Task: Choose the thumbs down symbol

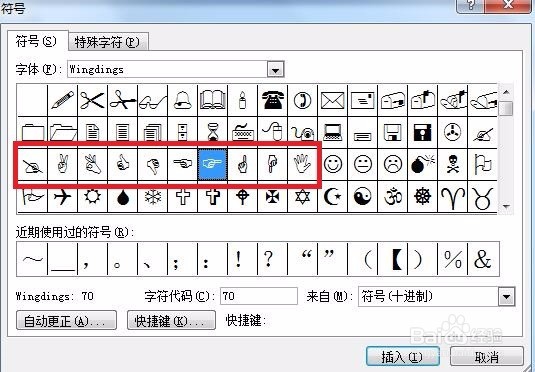Action: pos(153,164)
